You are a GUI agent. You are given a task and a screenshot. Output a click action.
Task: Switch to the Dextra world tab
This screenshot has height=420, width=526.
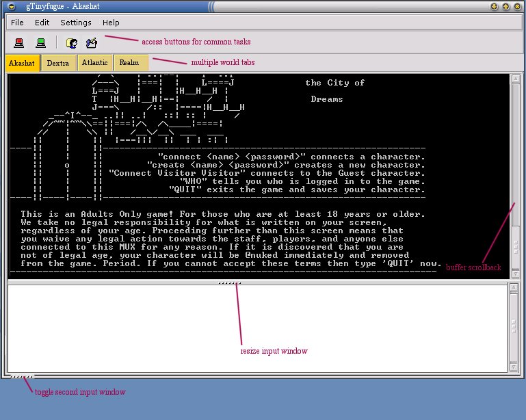click(x=58, y=63)
